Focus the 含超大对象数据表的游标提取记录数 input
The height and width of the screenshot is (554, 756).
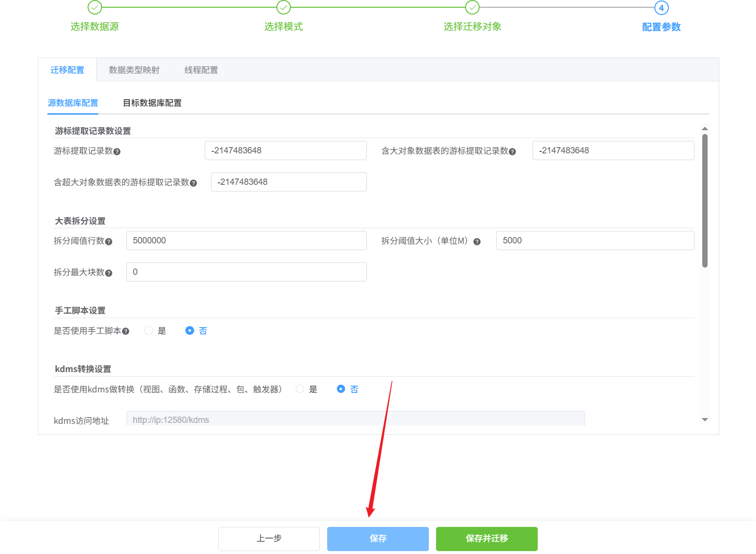pos(289,182)
